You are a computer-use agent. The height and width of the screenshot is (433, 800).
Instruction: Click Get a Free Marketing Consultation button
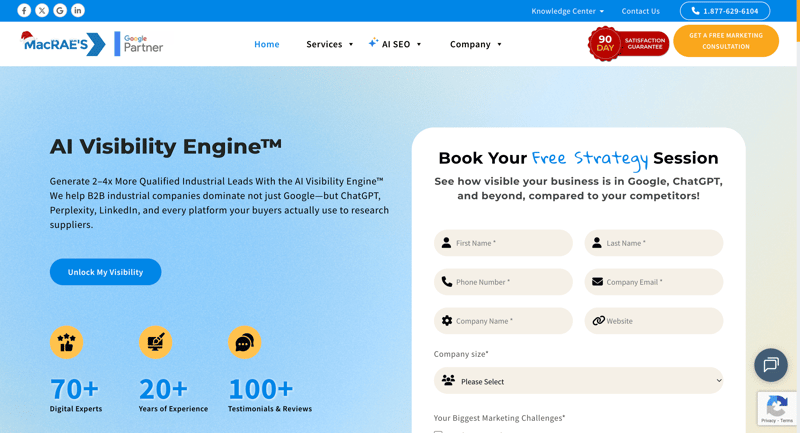pos(725,41)
